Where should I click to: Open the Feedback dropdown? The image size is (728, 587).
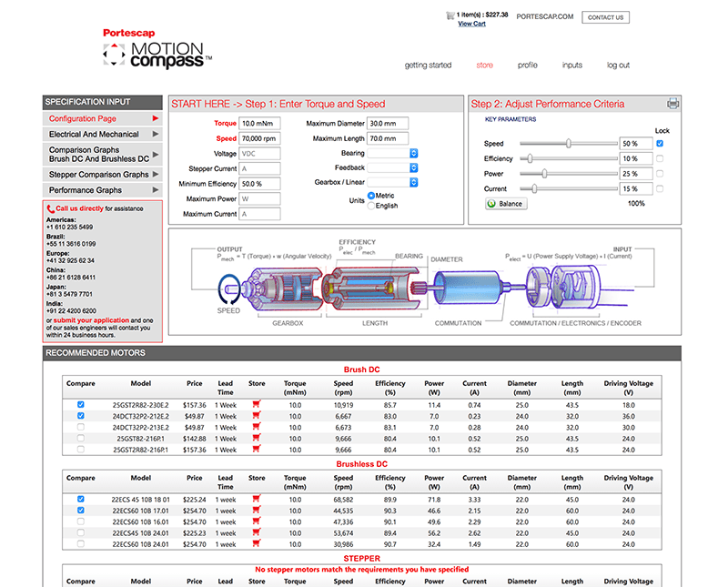(393, 167)
